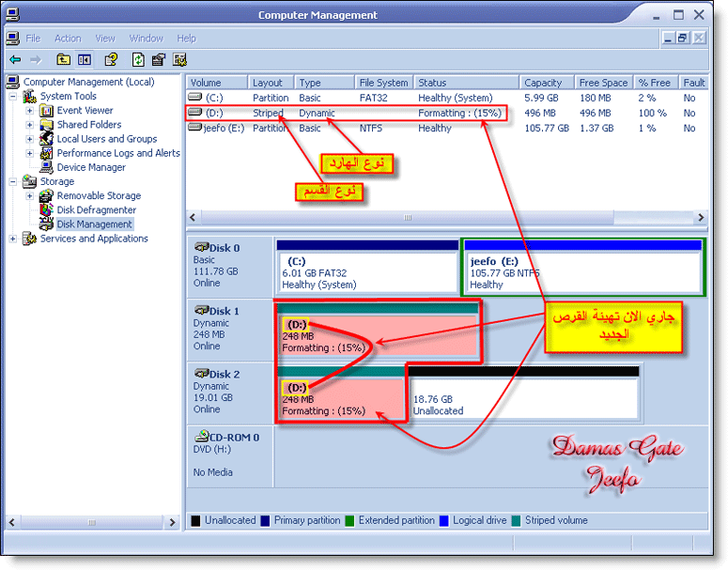This screenshot has width=728, height=570.
Task: Click the volume list scroll right arrow
Action: 701,217
